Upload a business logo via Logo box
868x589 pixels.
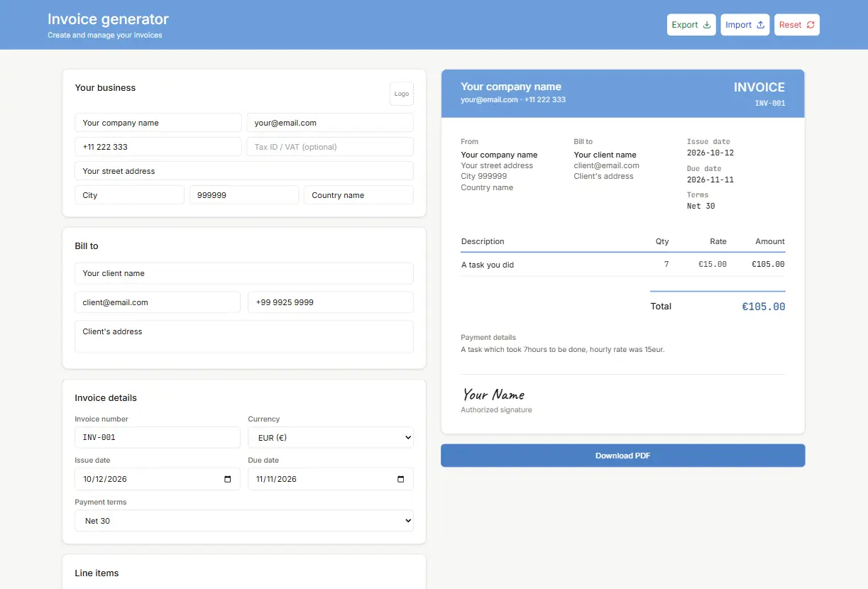pyautogui.click(x=402, y=94)
